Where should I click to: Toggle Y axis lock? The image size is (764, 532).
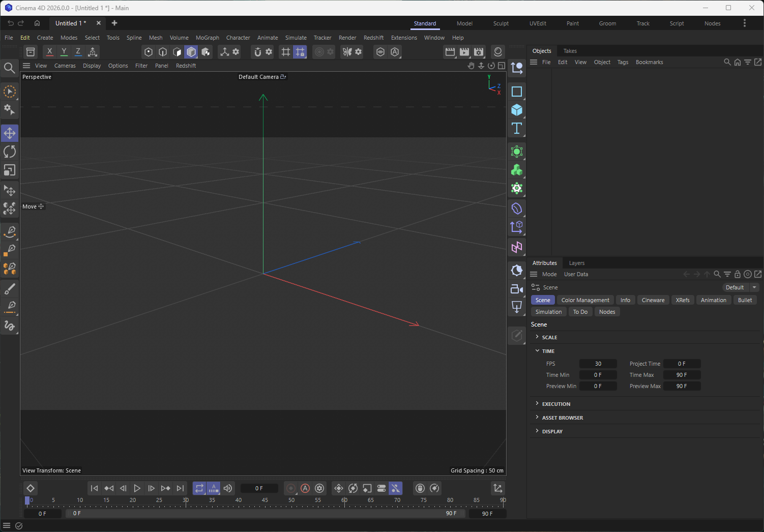(64, 52)
